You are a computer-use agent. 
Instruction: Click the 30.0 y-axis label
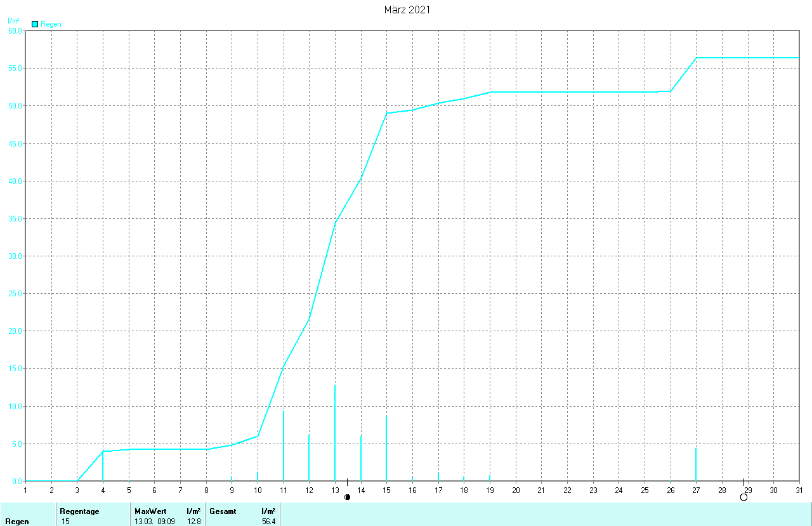[15, 256]
